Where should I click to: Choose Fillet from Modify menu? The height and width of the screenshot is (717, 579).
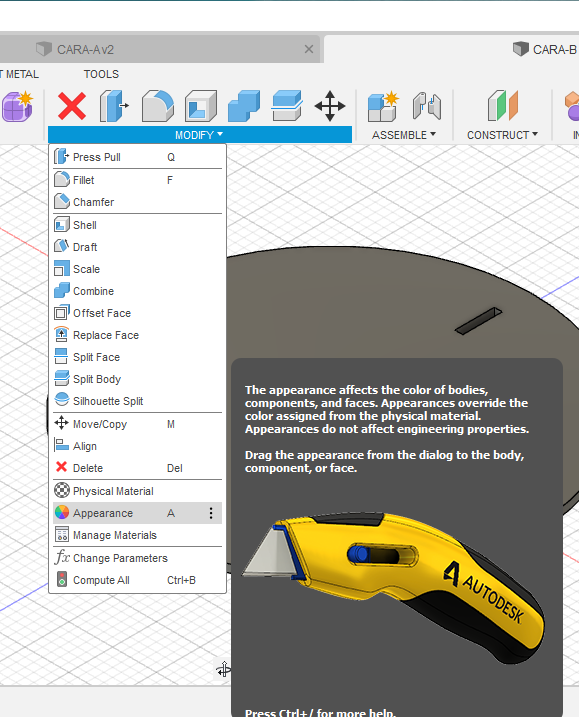click(137, 180)
